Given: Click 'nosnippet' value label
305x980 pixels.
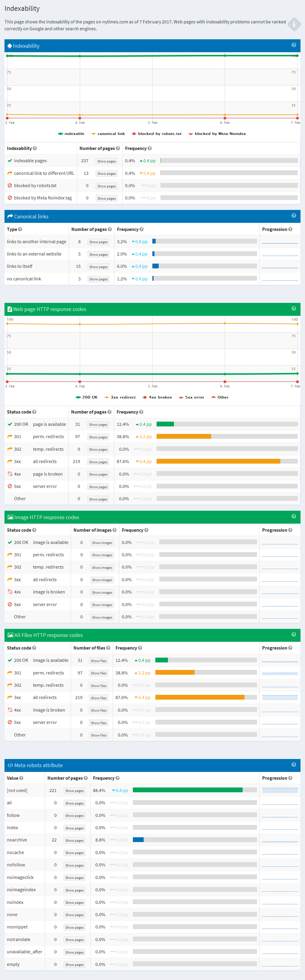Looking at the screenshot, I should [17, 927].
